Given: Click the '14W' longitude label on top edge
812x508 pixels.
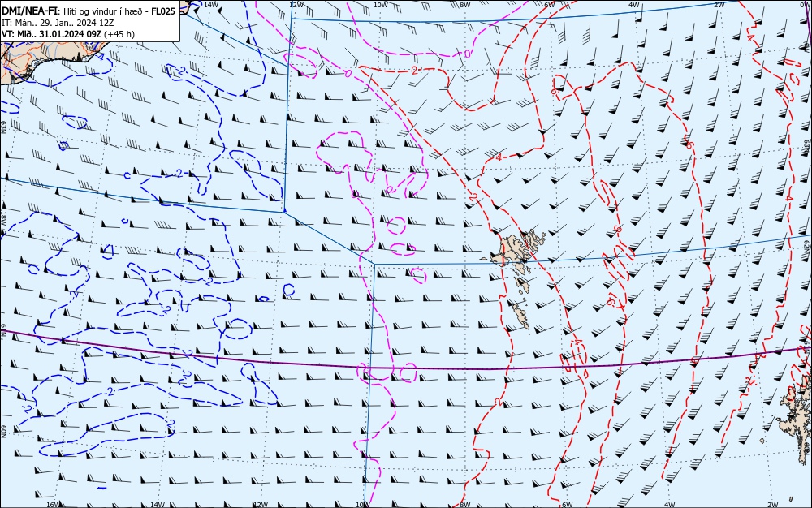Looking at the screenshot, I should pyautogui.click(x=210, y=5).
